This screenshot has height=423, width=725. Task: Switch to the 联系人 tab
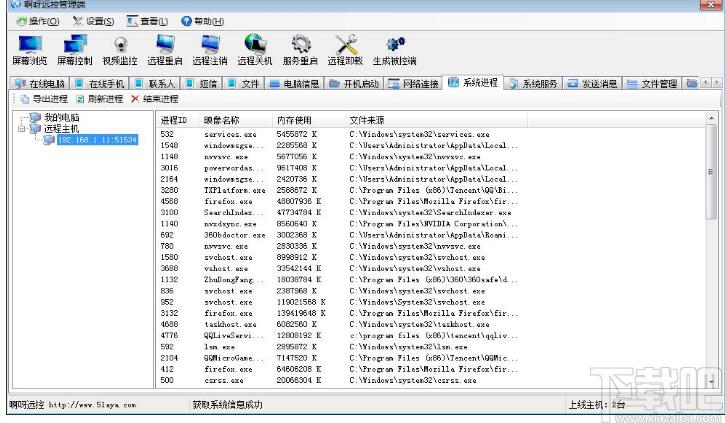[x=155, y=84]
